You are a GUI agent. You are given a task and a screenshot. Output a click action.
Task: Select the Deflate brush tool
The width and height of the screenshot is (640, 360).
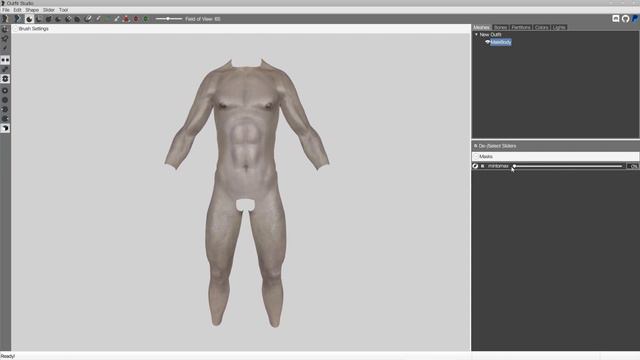tap(58, 19)
